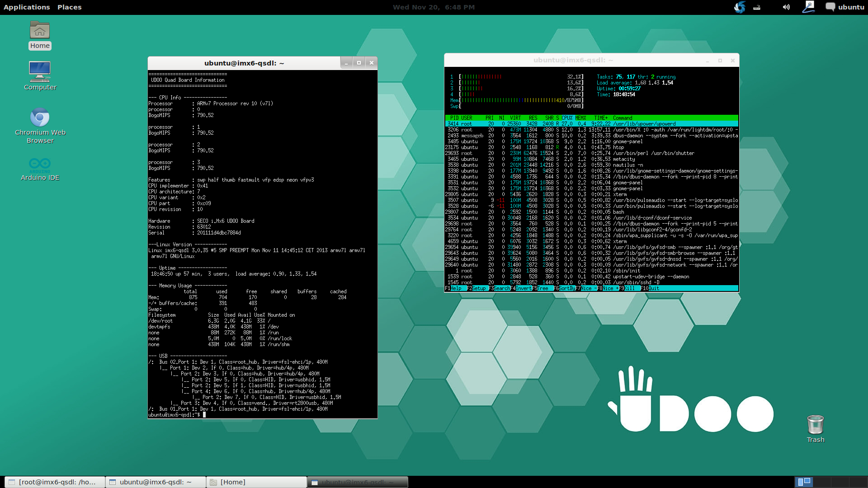868x488 pixels.
Task: Open the Applications menu
Action: (27, 7)
